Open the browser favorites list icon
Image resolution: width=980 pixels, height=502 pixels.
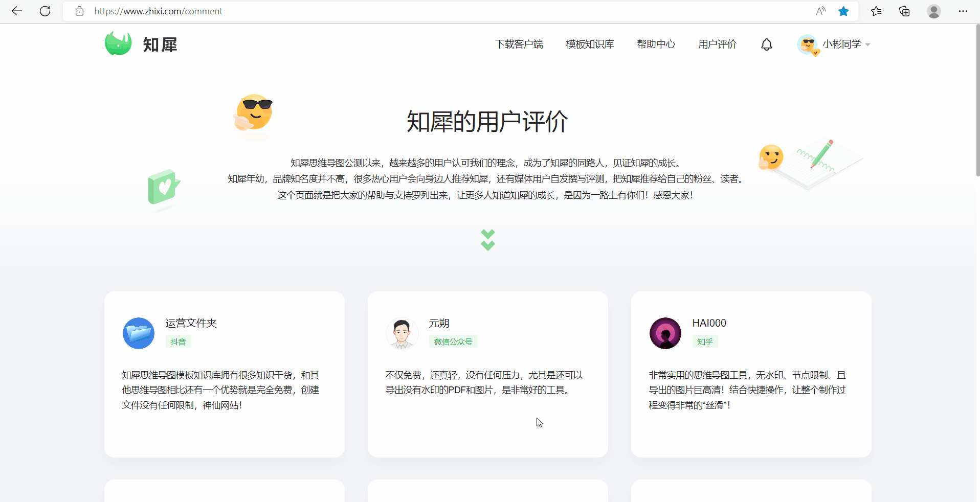[876, 11]
